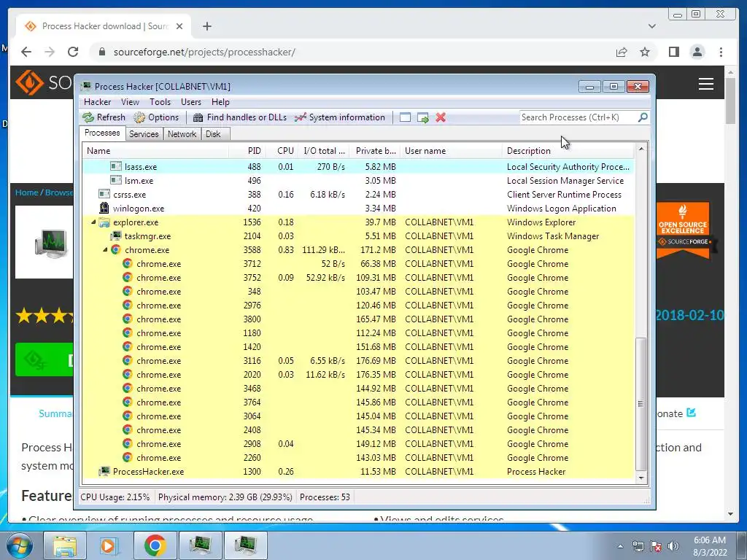
Task: Select the ProcessHacker.exe process icon
Action: (104, 472)
